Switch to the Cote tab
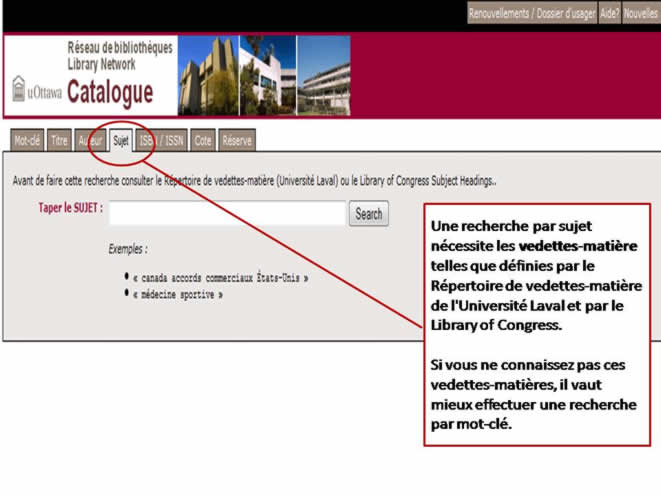Screen dimensions: 661x495 coord(203,140)
